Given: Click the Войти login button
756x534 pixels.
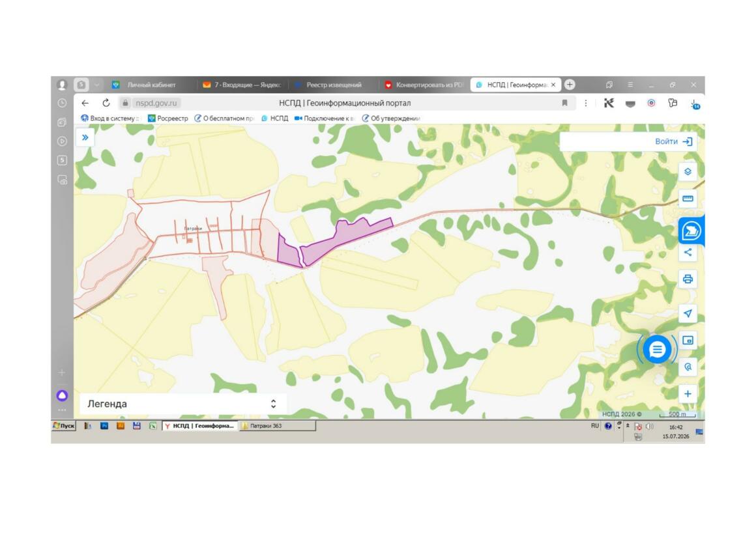Looking at the screenshot, I should point(673,141).
